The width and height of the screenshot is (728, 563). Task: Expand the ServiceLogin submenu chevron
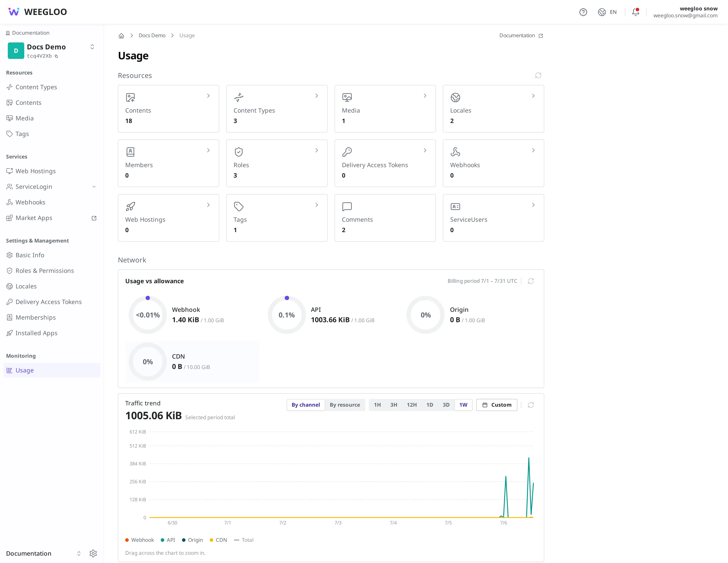94,187
